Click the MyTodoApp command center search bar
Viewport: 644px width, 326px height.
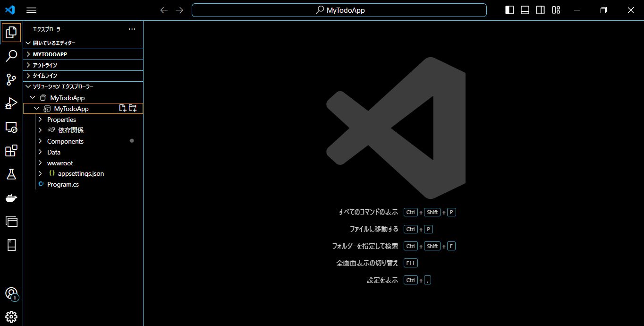pyautogui.click(x=339, y=10)
